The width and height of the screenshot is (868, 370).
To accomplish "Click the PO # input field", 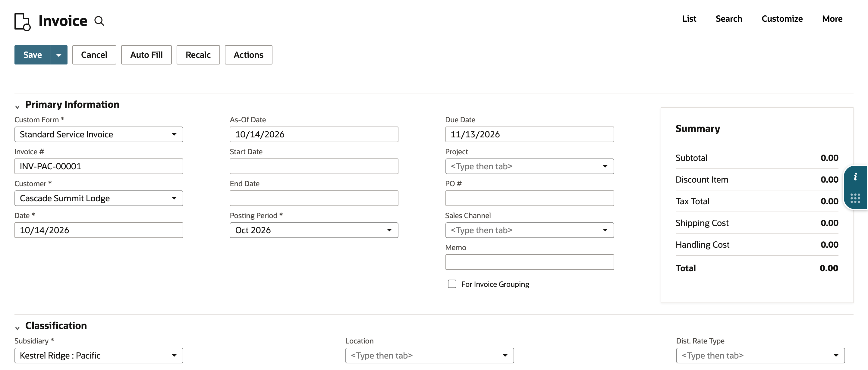I will tap(529, 199).
